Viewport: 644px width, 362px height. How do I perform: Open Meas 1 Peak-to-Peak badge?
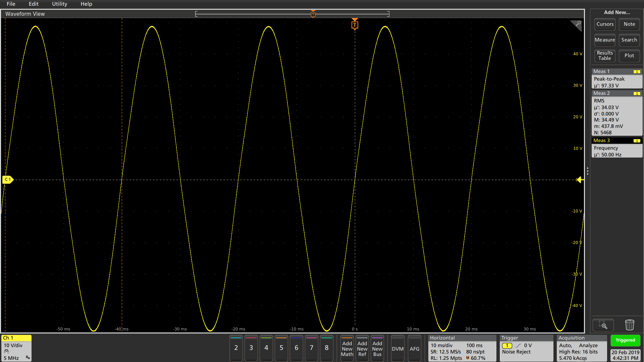click(617, 79)
